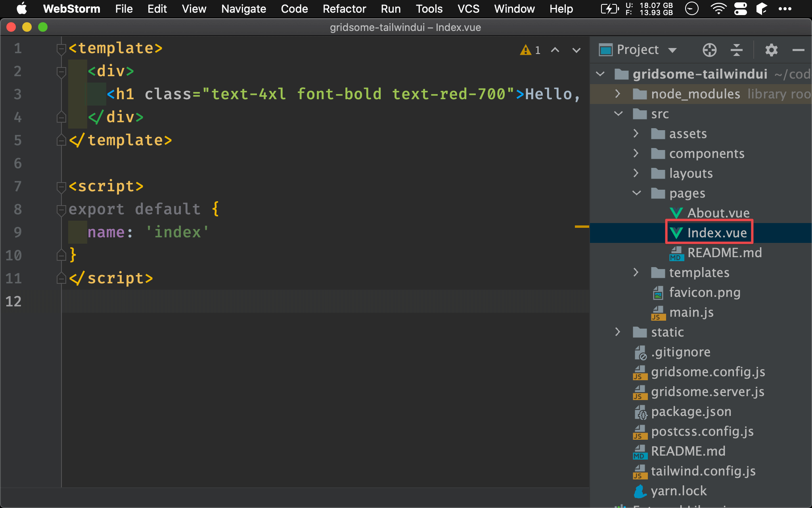Toggle code fold on line 7 script tag

[x=61, y=187]
